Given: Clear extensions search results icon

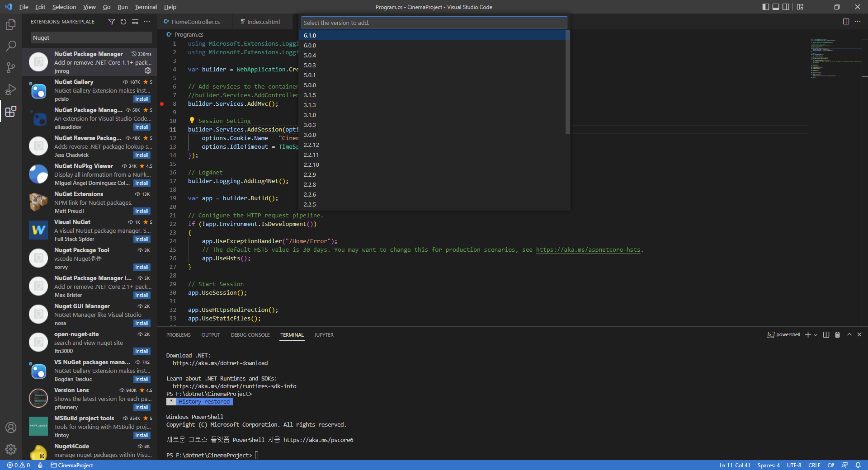Looking at the screenshot, I should pyautogui.click(x=135, y=22).
